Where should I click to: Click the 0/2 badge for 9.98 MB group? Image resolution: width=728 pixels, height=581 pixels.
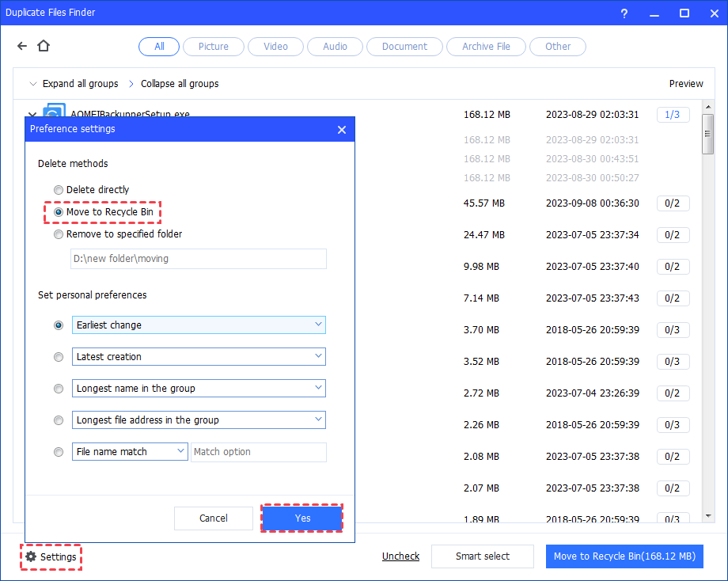[x=673, y=267]
